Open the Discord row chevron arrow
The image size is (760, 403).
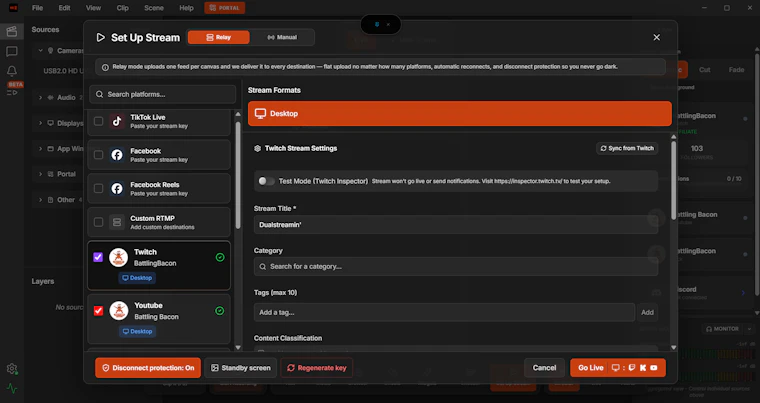[x=744, y=292]
